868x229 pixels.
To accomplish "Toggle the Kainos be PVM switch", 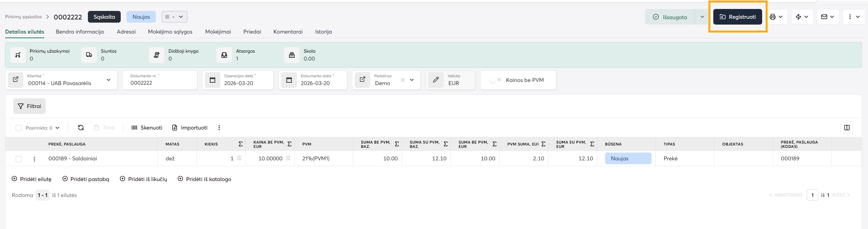I will click(495, 80).
